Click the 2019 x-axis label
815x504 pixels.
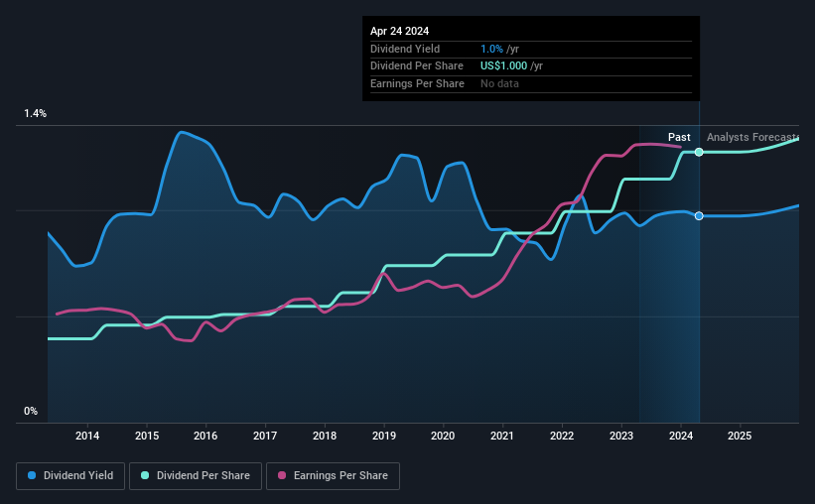point(384,436)
